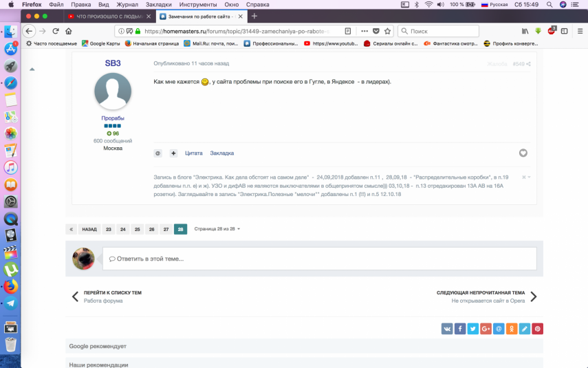Open the Журнал menu
Viewport: 588px width, 368px height.
(x=127, y=5)
